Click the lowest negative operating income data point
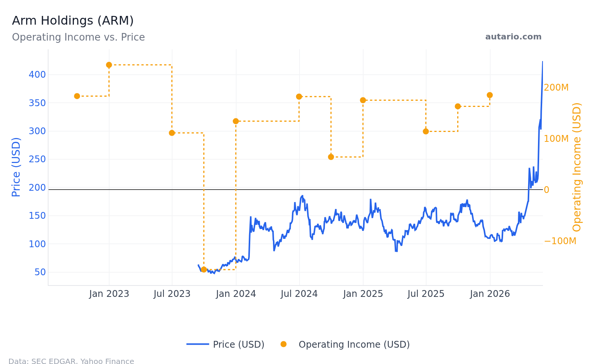596x364 pixels. 204,269
